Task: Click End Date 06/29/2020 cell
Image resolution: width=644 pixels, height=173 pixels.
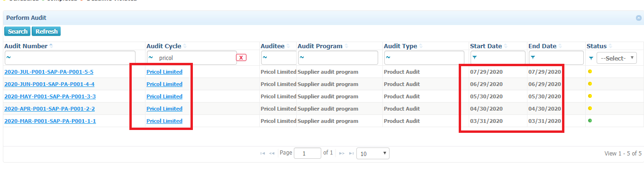Action: pyautogui.click(x=545, y=84)
